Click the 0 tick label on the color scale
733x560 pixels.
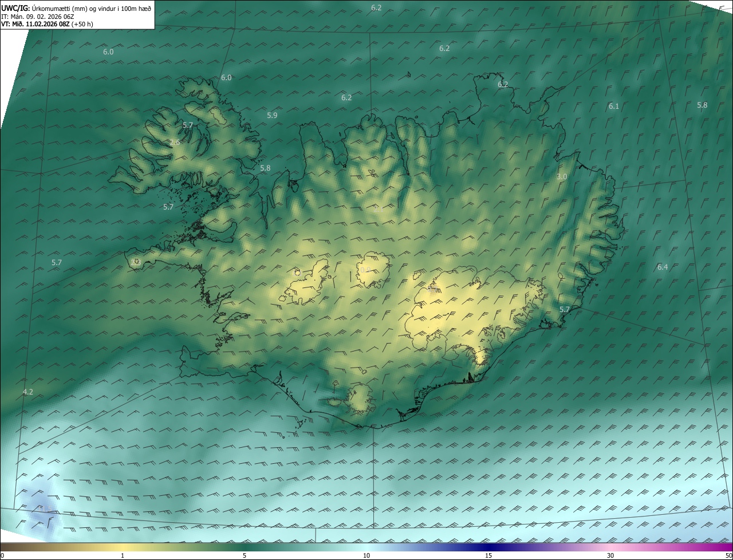tap(2, 555)
